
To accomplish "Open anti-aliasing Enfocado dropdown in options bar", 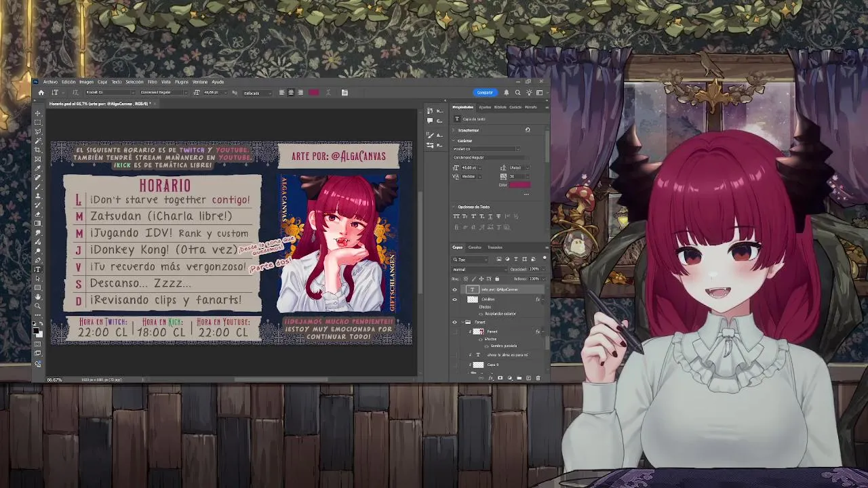I will click(258, 93).
